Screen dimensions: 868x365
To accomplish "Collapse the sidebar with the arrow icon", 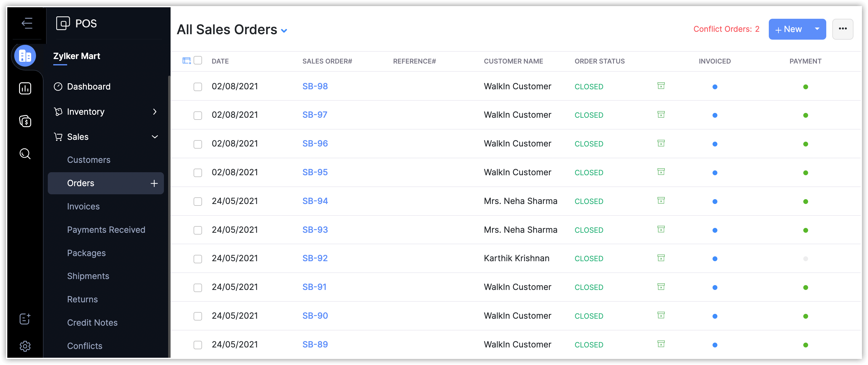I will 27,23.
